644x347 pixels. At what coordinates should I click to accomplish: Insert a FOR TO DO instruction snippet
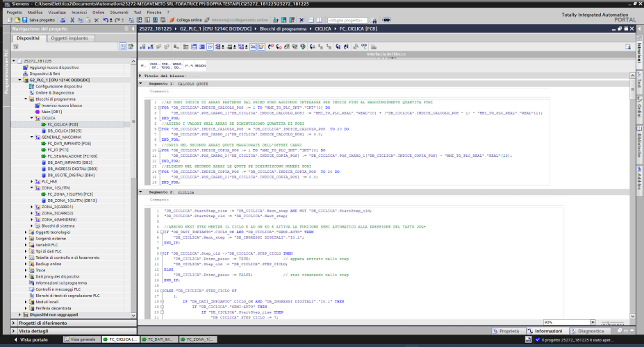click(x=165, y=65)
